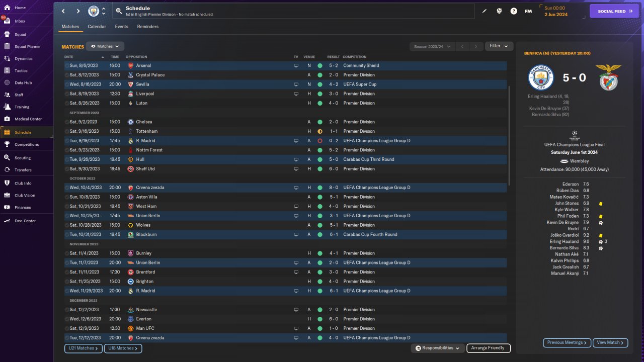This screenshot has width=644, height=362.
Task: Toggle the marker on Chelsea match row
Action: pyautogui.click(x=67, y=122)
